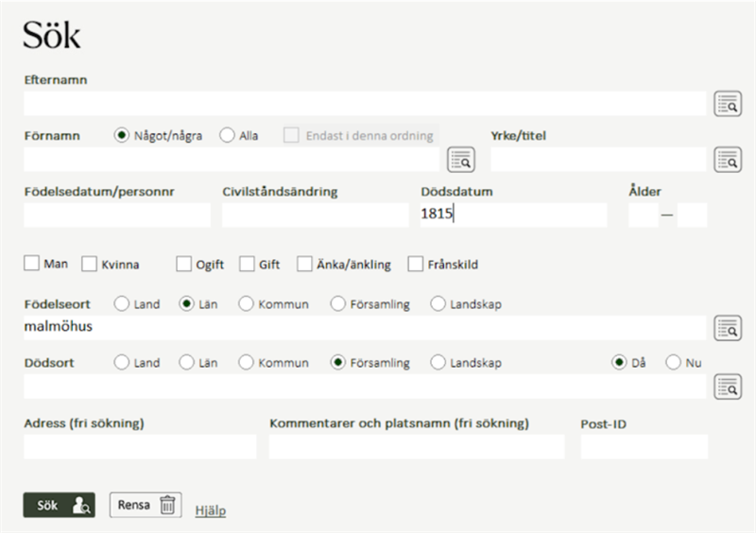Click the Födelseort field containing malmöhus
The image size is (756, 533).
364,328
